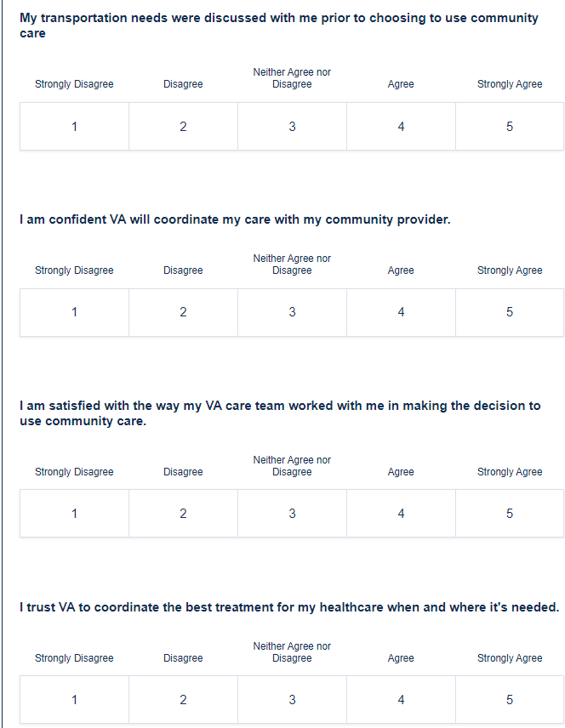This screenshot has width=565, height=728.
Task: Rate trust VA best treatment statement as 3
Action: 292,700
